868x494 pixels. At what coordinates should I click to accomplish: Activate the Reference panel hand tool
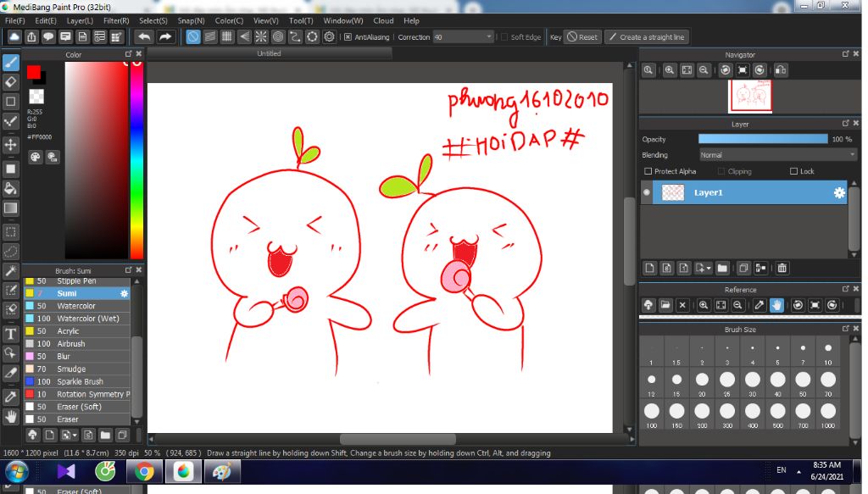click(x=776, y=305)
